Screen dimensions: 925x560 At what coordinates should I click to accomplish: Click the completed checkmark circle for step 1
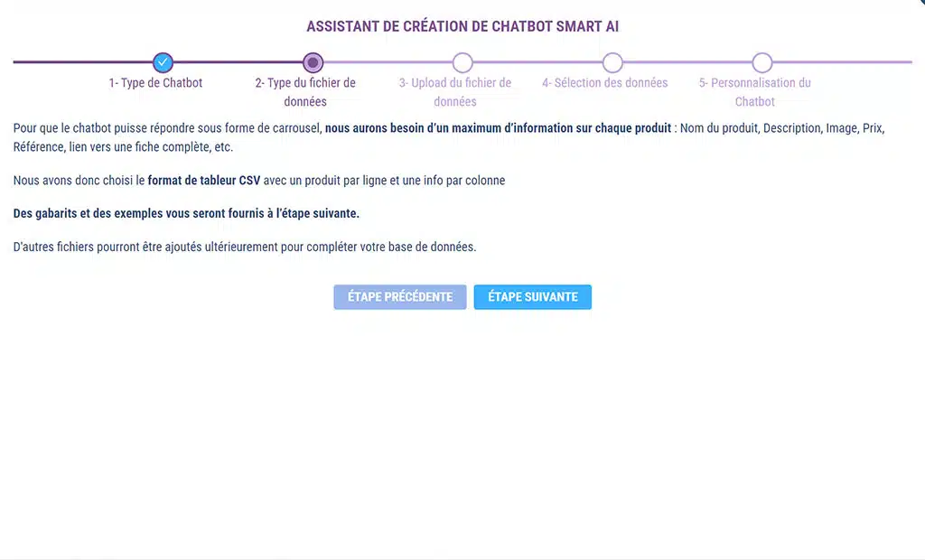click(x=163, y=62)
